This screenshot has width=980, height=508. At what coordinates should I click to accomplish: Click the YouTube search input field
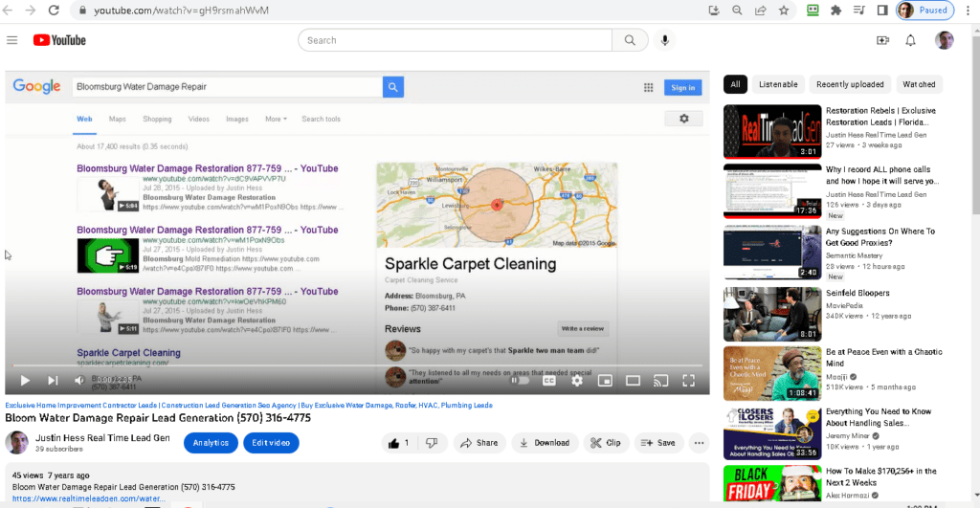pyautogui.click(x=455, y=40)
